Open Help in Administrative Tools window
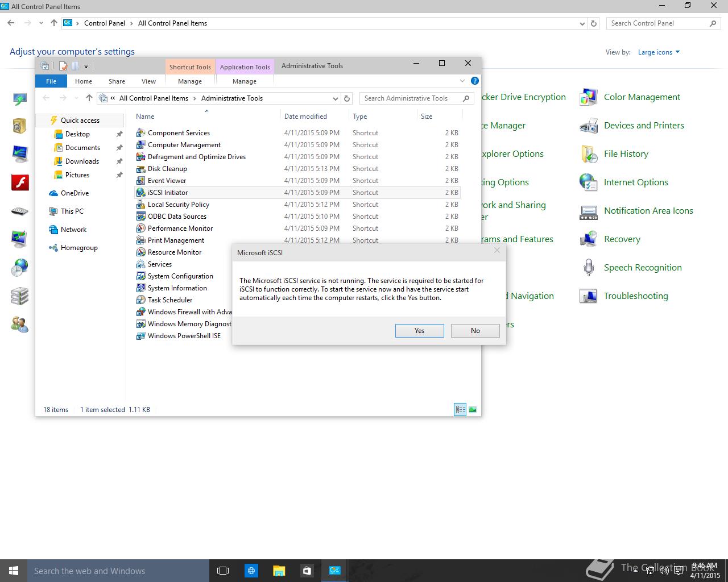The image size is (728, 582). click(474, 81)
